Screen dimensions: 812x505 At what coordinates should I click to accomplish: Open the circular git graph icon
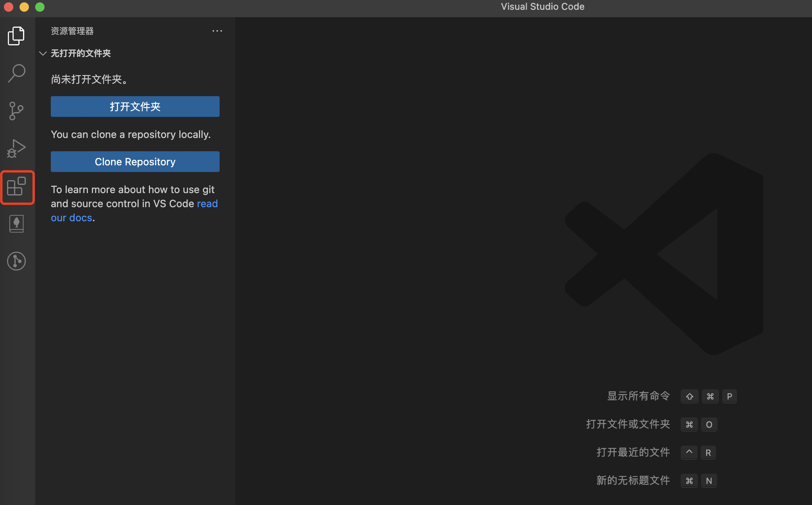pos(16,261)
